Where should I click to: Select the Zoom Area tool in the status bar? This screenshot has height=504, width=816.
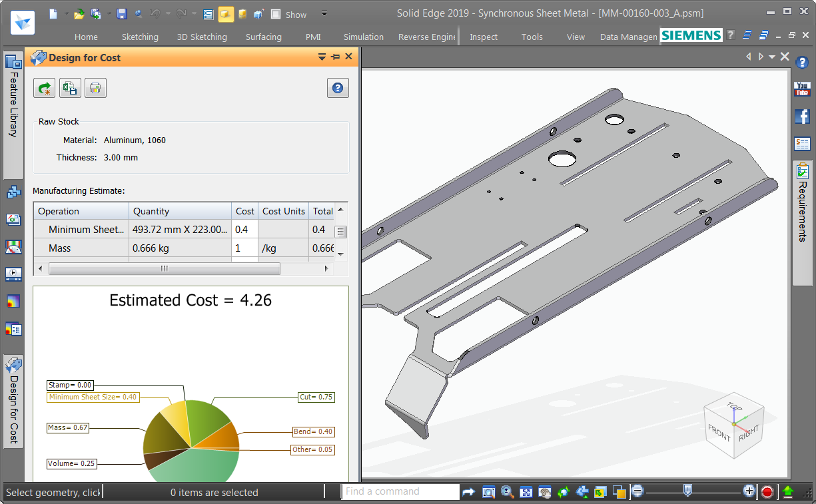pos(488,491)
